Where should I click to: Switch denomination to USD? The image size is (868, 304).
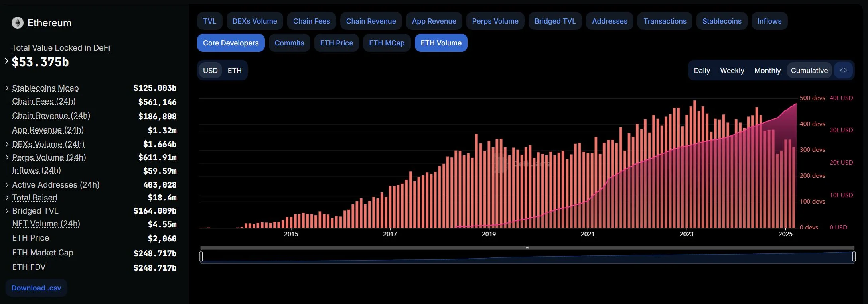point(210,70)
